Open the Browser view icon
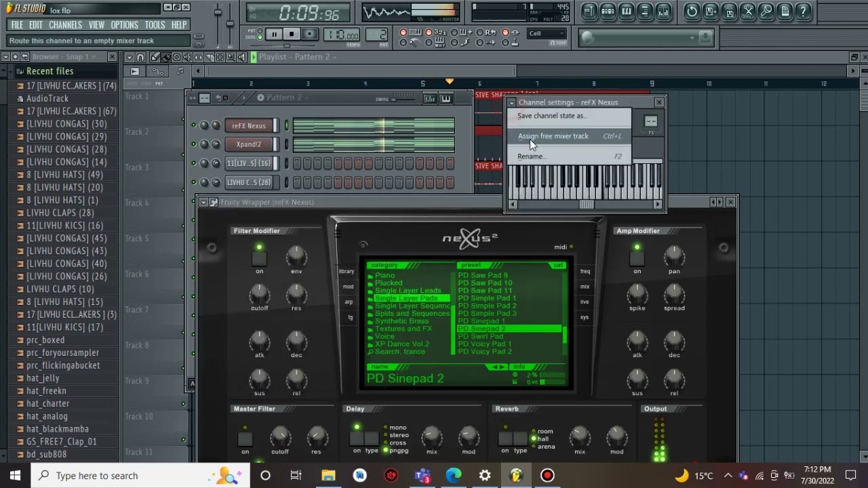868x488 pixels. click(x=644, y=11)
